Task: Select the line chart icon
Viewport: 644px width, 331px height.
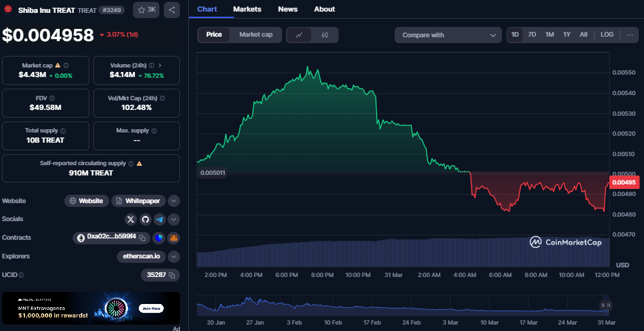Action: click(299, 35)
